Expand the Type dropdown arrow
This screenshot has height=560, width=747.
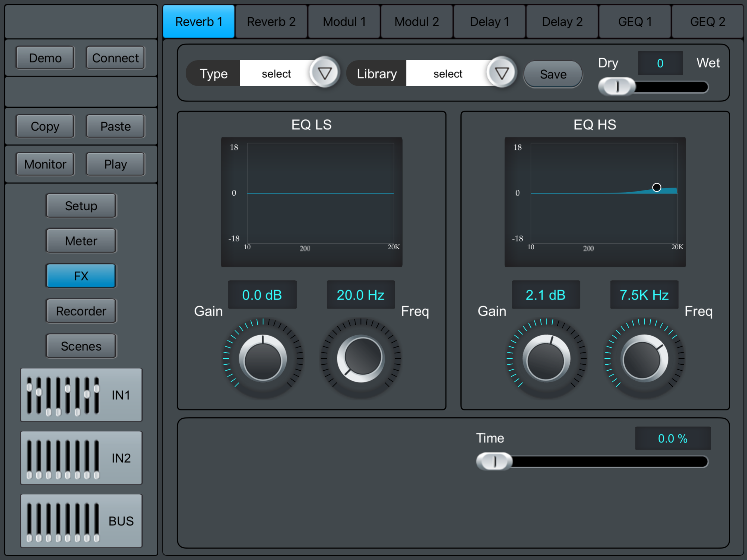[x=325, y=72]
